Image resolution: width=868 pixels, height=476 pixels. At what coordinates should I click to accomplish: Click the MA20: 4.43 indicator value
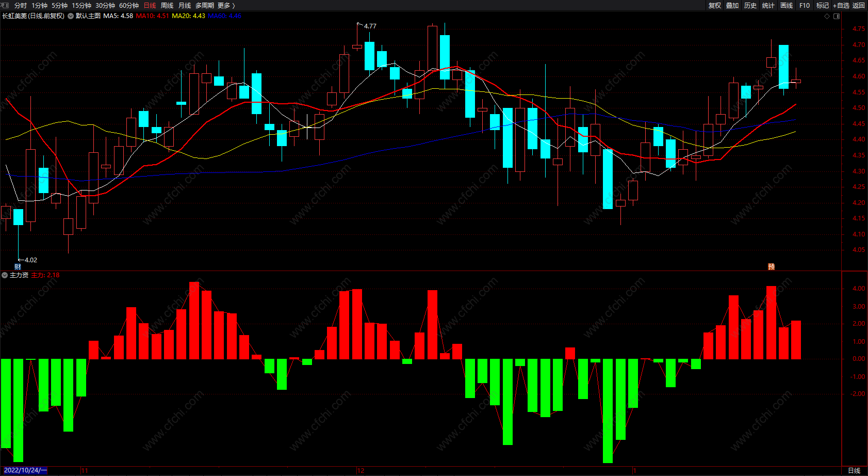[x=188, y=16]
